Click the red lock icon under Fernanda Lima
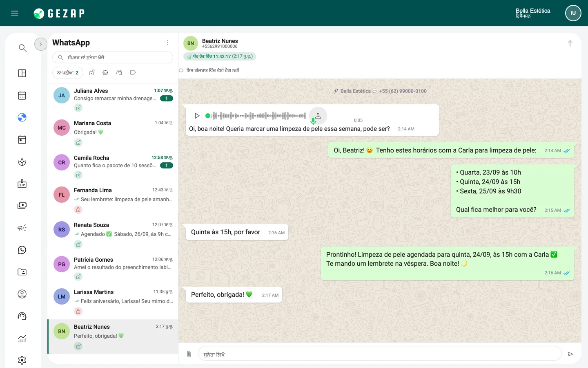Screen dimensions: 588x368 point(78,209)
